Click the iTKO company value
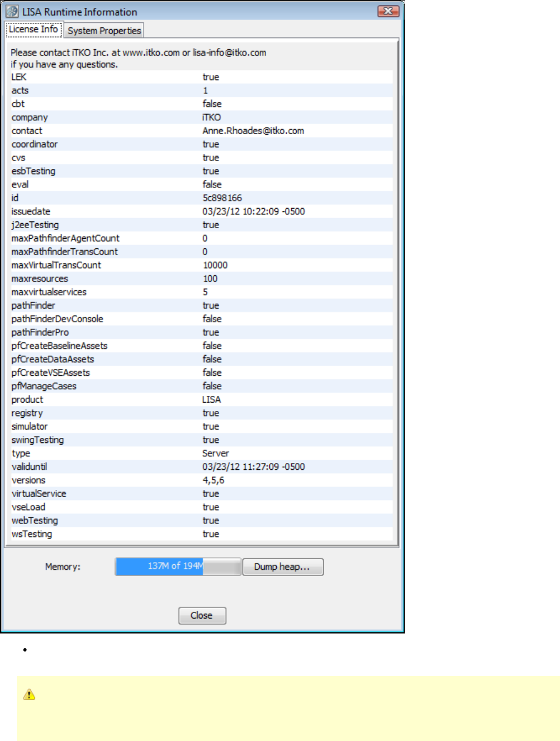The width and height of the screenshot is (560, 741). 211,117
